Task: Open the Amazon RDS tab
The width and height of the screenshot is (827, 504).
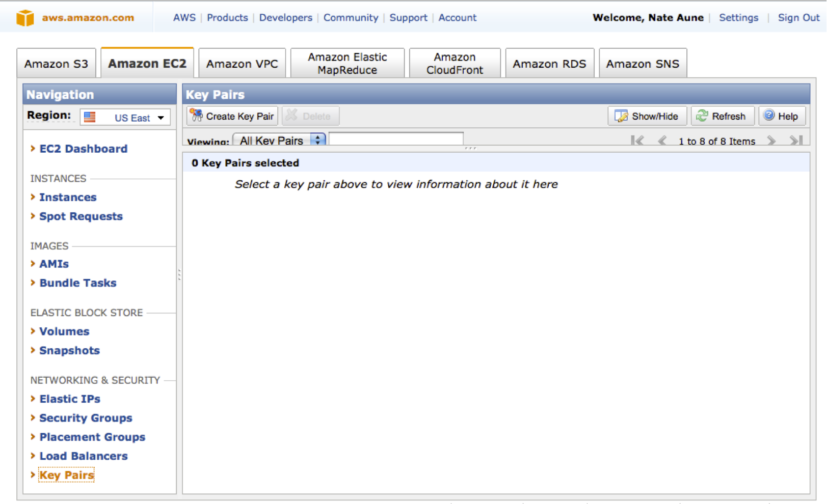Action: click(x=549, y=64)
